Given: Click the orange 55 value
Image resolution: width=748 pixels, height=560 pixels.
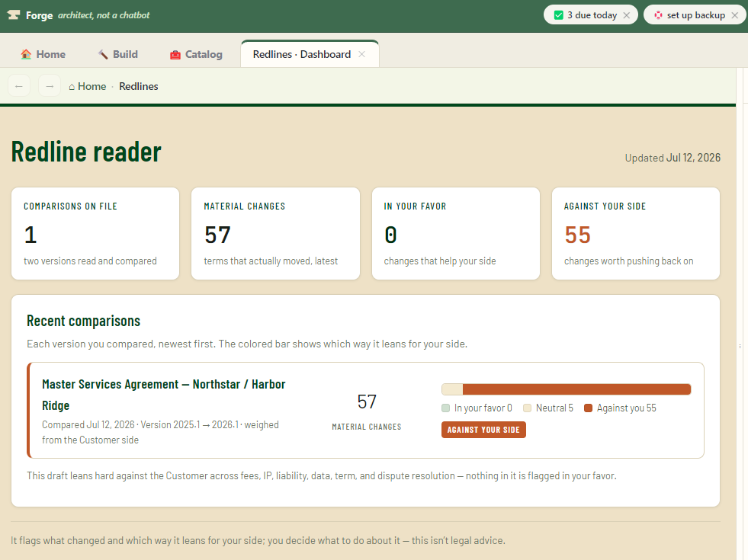Looking at the screenshot, I should [x=578, y=235].
